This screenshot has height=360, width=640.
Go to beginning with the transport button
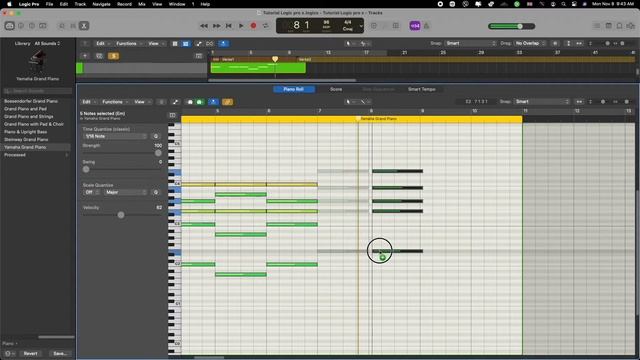click(x=229, y=26)
